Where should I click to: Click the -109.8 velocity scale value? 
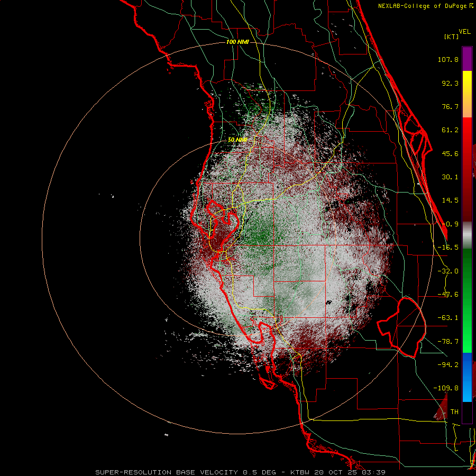click(446, 388)
